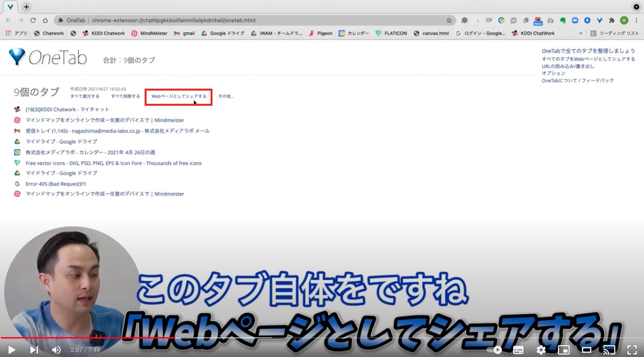The image size is (644, 357).
Task: Open the Zoom extension icon
Action: pos(575,20)
